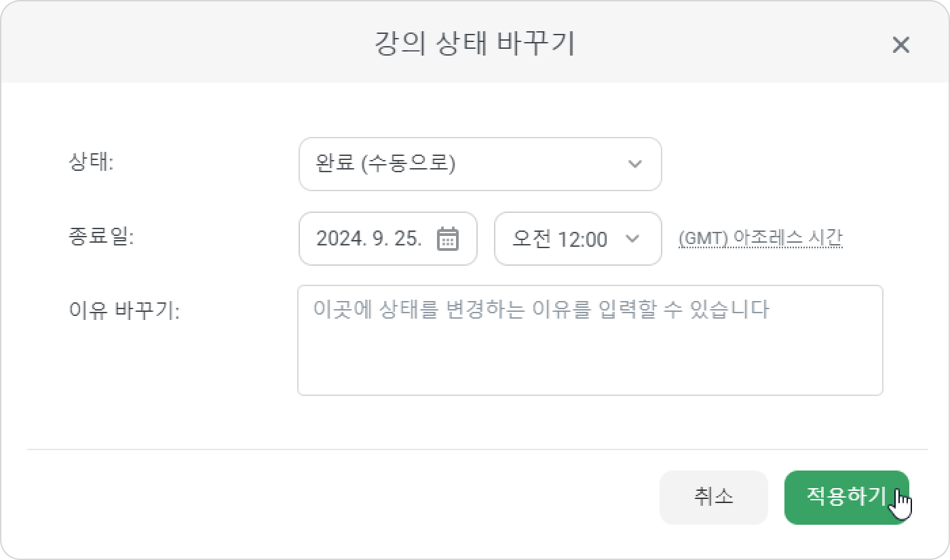950x560 pixels.
Task: Click the chevron arrow next to 오전 12:00
Action: (632, 239)
